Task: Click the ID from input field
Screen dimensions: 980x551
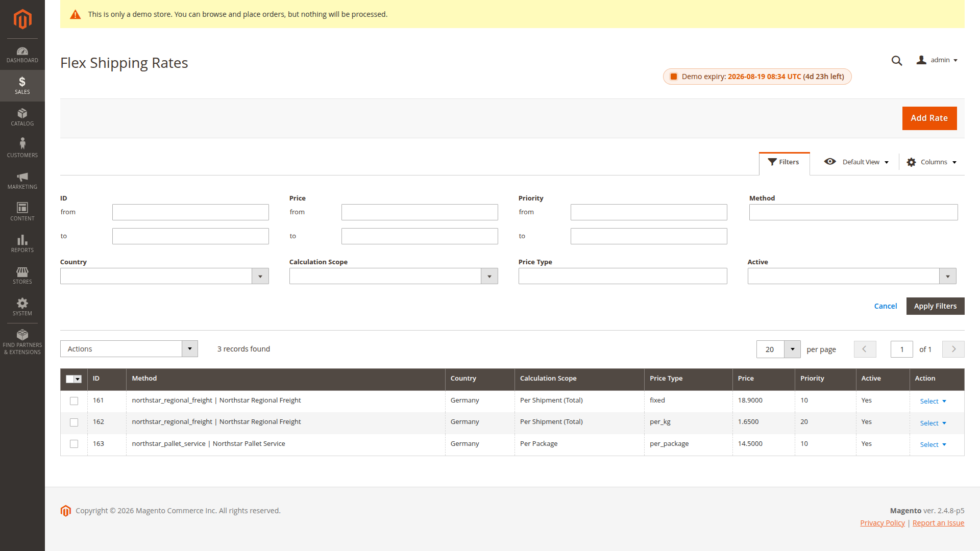Action: pyautogui.click(x=190, y=212)
